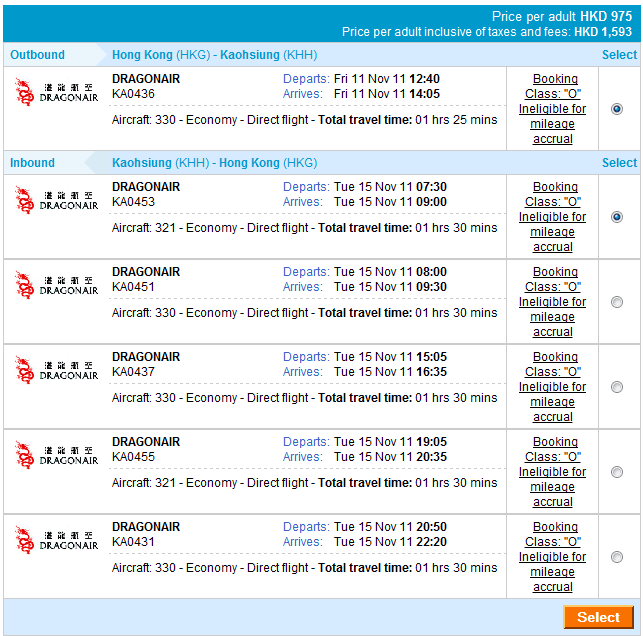Choose inbound flight KA0451 departing 08:00
This screenshot has height=636, width=643.
(616, 302)
